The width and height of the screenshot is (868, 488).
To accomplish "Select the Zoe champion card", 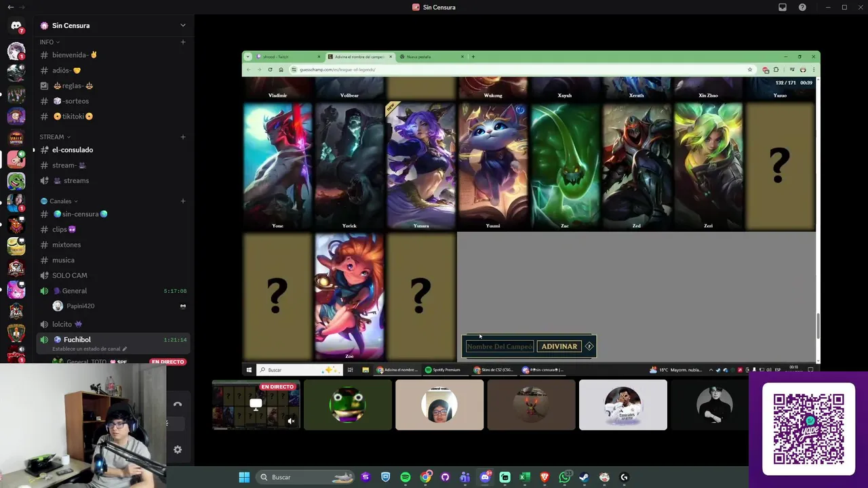I will click(349, 296).
